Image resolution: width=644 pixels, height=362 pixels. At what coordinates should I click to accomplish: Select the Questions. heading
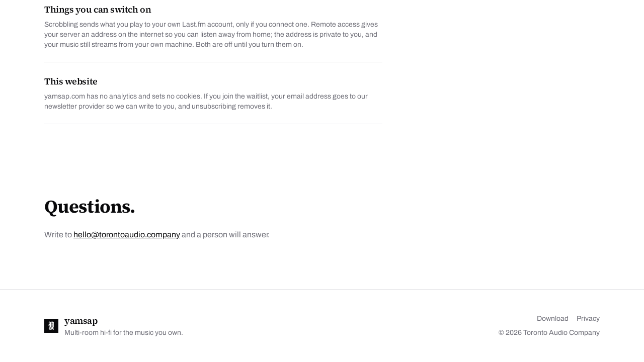[x=90, y=207]
